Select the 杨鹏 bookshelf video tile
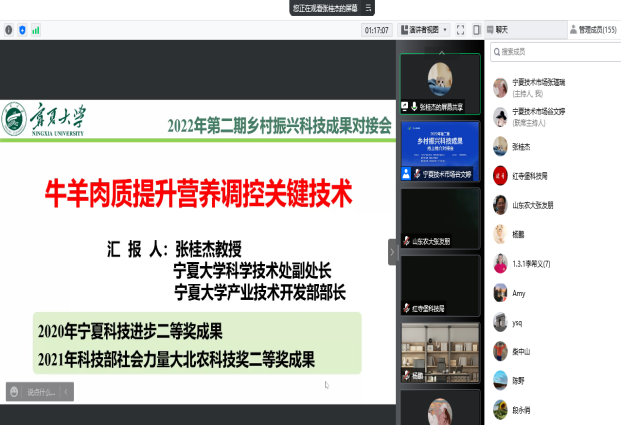 click(x=440, y=353)
